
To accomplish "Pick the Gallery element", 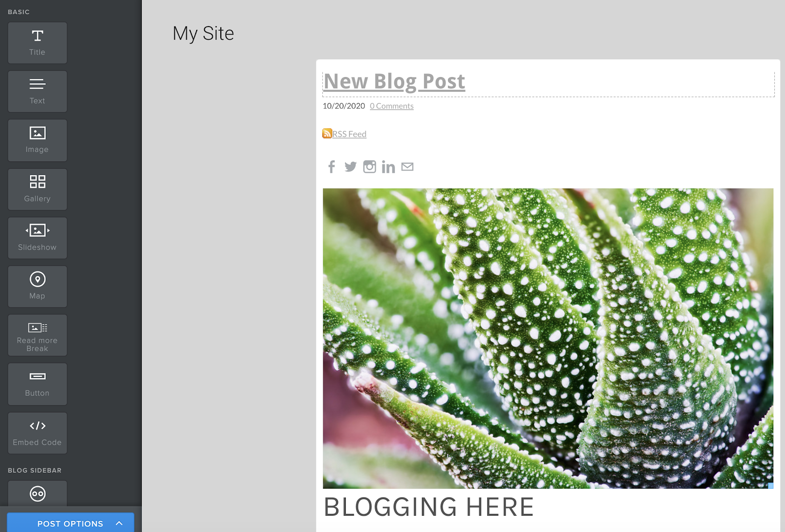I will [37, 189].
